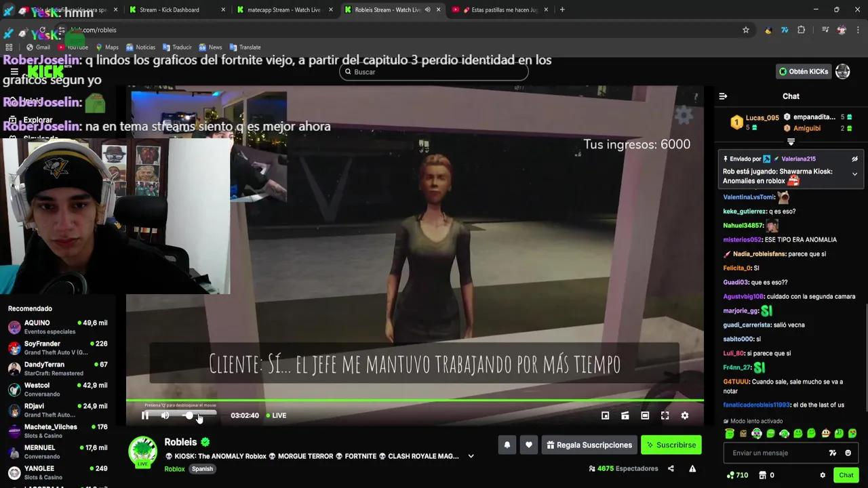
Task: Click the Buscar search field
Action: [434, 72]
